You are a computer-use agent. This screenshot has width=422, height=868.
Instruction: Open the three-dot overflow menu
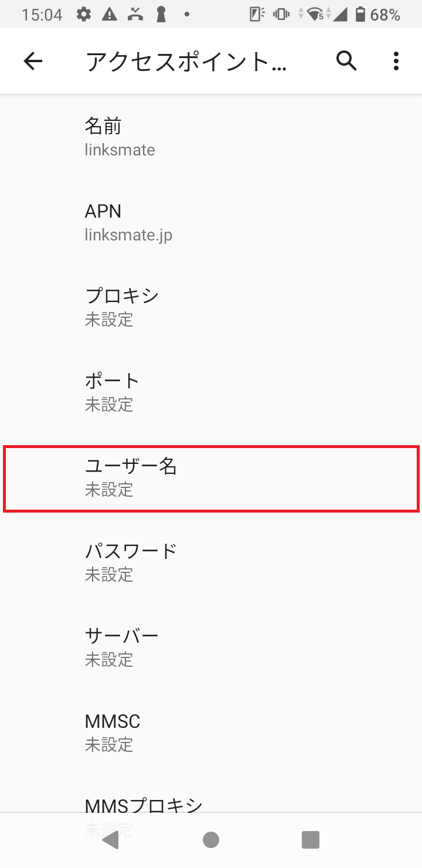coord(396,60)
